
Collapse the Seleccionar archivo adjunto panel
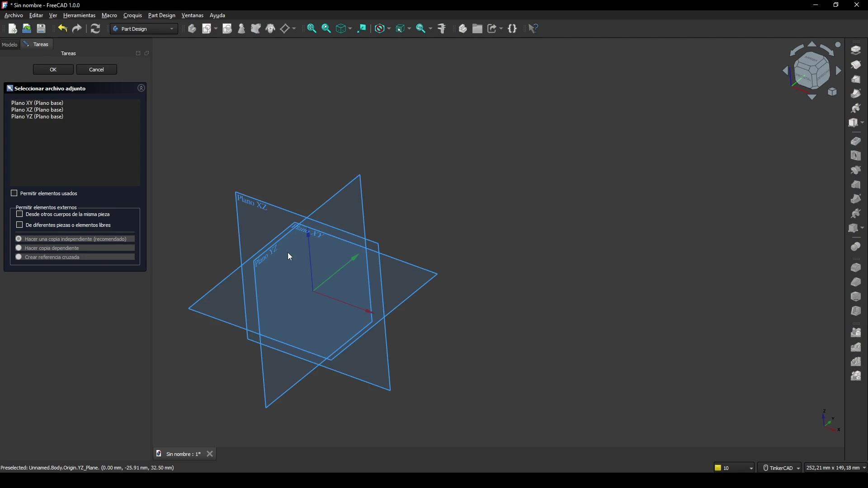[x=142, y=89]
